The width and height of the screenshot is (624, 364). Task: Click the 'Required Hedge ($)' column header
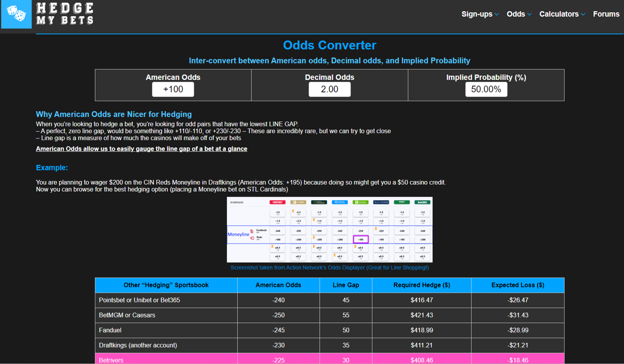(422, 285)
